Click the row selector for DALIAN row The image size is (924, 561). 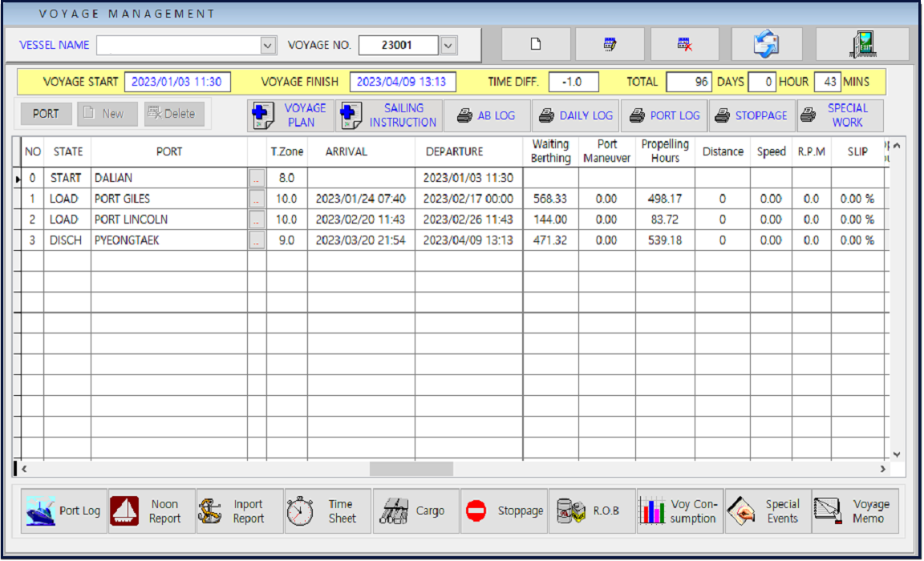[x=17, y=179]
